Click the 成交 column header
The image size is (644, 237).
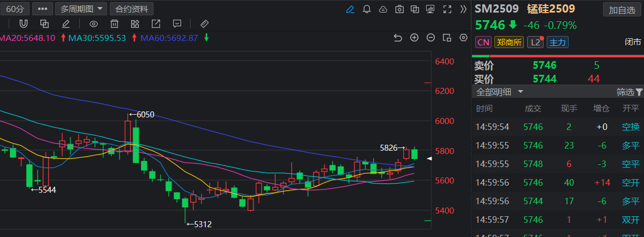[x=533, y=109]
